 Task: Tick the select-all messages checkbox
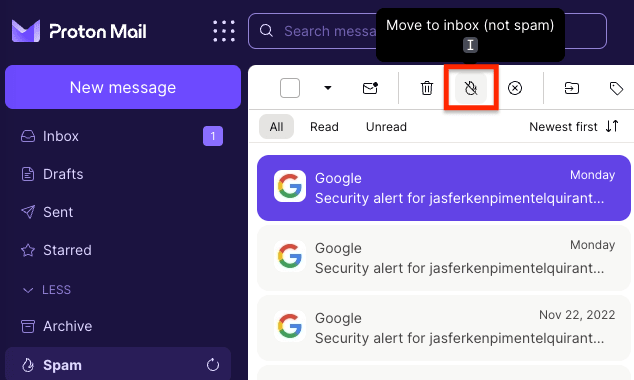[290, 88]
